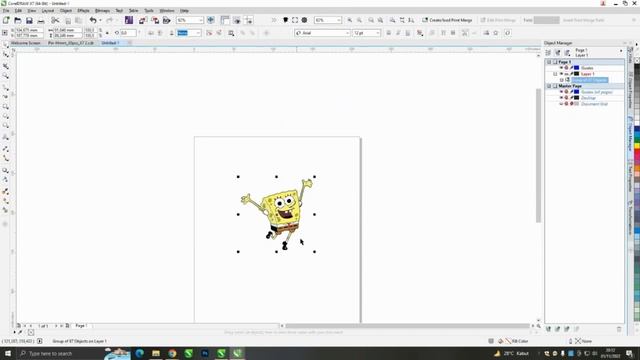Select the Ellipse tool in toolbox
Image resolution: width=640 pixels, height=360 pixels.
click(x=6, y=116)
